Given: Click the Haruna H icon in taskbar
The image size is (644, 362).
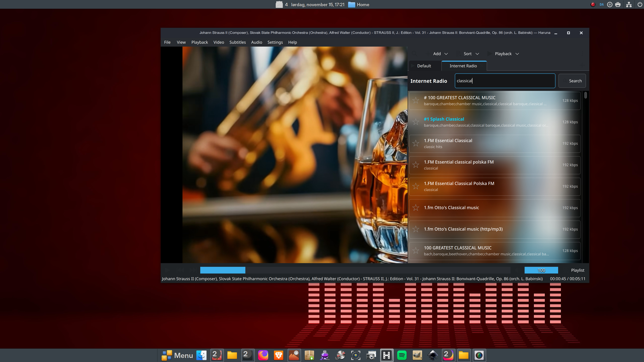Looking at the screenshot, I should [x=387, y=355].
